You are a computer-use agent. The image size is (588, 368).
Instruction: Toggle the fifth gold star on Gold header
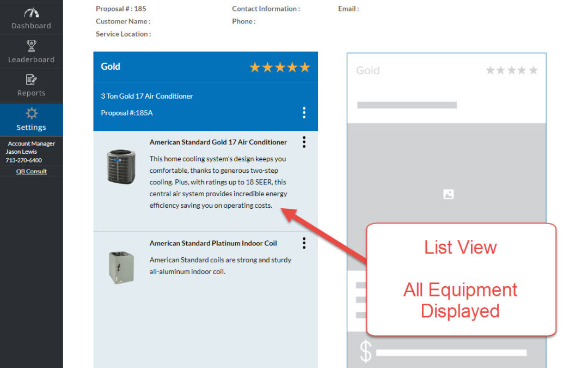coord(304,68)
